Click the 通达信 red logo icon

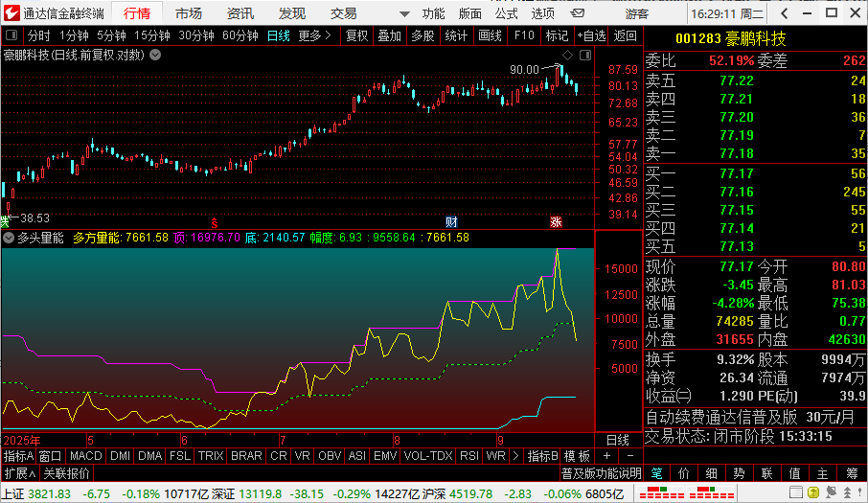point(11,12)
